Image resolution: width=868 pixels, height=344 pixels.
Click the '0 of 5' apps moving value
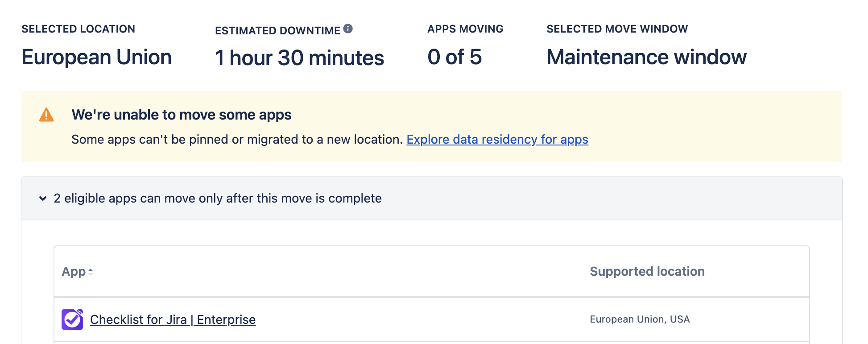(x=454, y=57)
